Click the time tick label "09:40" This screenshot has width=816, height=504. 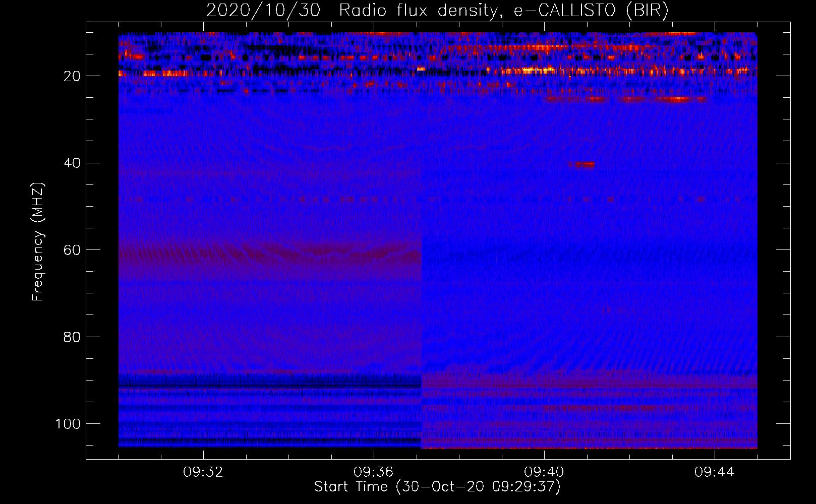[544, 472]
